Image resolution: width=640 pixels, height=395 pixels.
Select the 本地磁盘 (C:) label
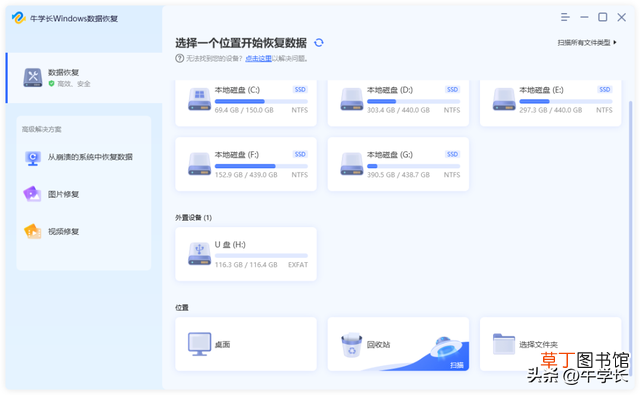tap(237, 90)
